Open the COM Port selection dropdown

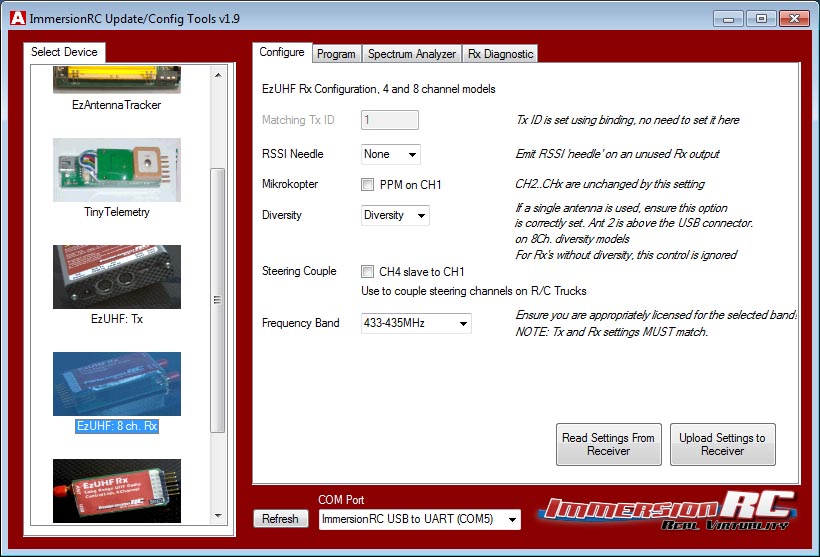420,519
